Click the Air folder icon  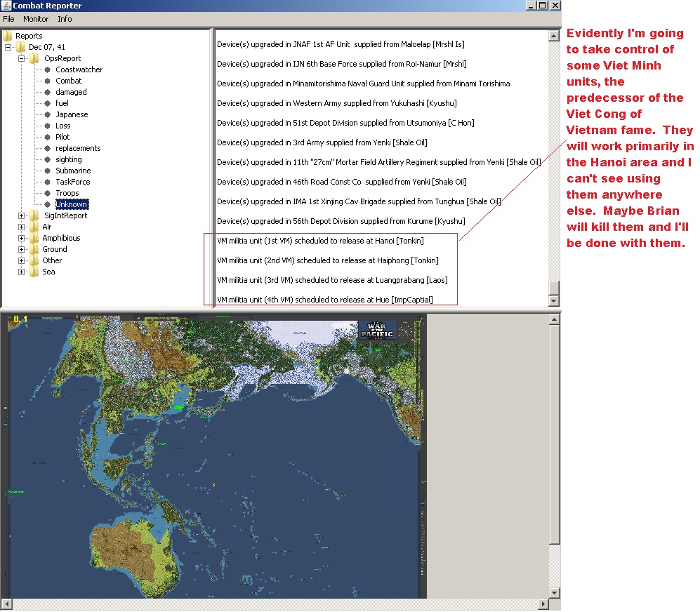[34, 227]
